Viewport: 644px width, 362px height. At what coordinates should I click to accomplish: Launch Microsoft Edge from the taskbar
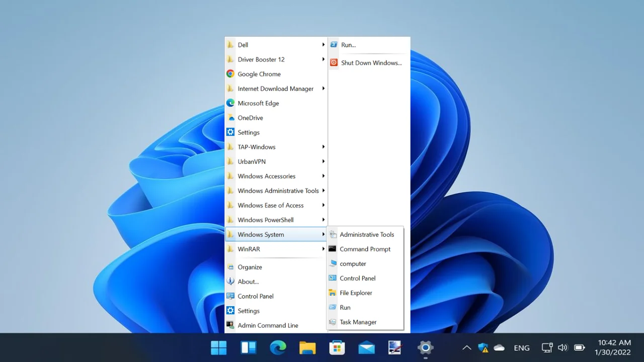[278, 347]
